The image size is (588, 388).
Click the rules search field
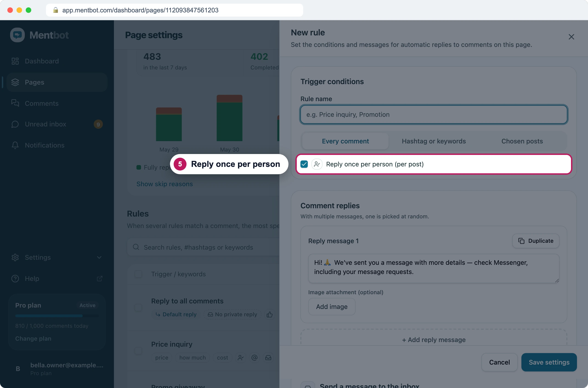[203, 247]
